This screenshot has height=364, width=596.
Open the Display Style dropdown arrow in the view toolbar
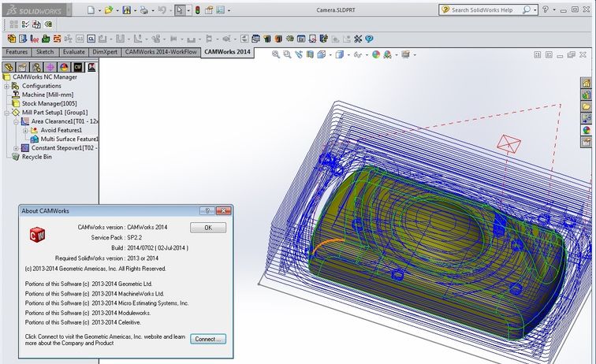tap(348, 55)
